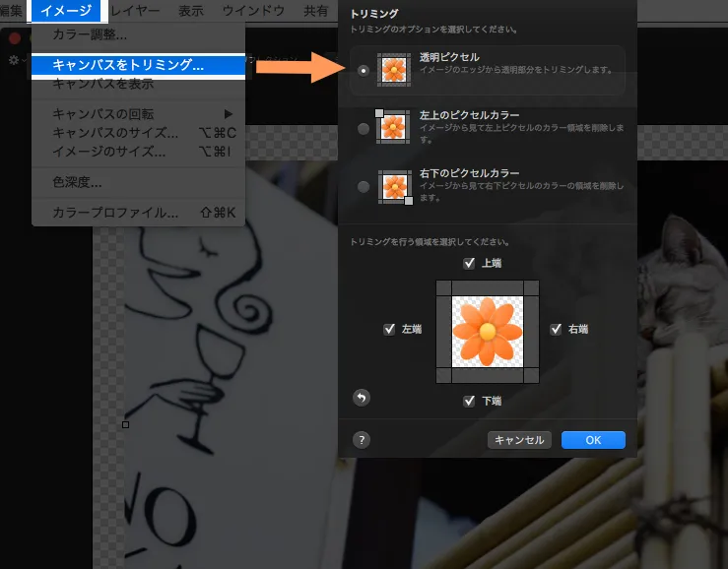The image size is (728, 569).
Task: Click the reset arrow icon in dialog
Action: 362,398
